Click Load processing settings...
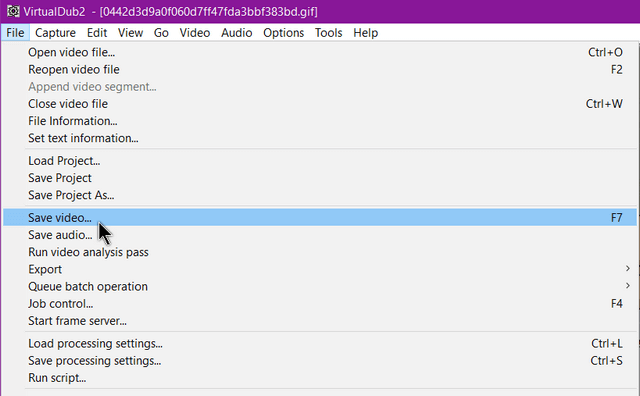 (x=320, y=343)
